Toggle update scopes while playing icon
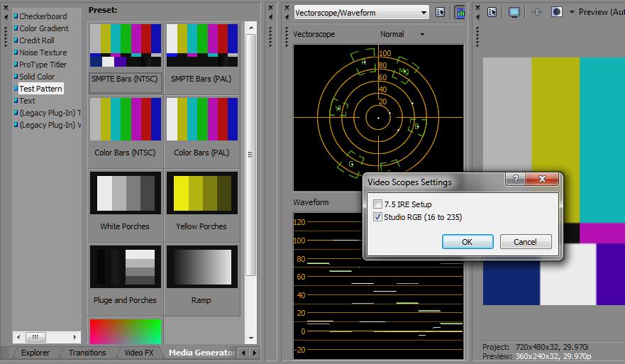 [x=460, y=12]
